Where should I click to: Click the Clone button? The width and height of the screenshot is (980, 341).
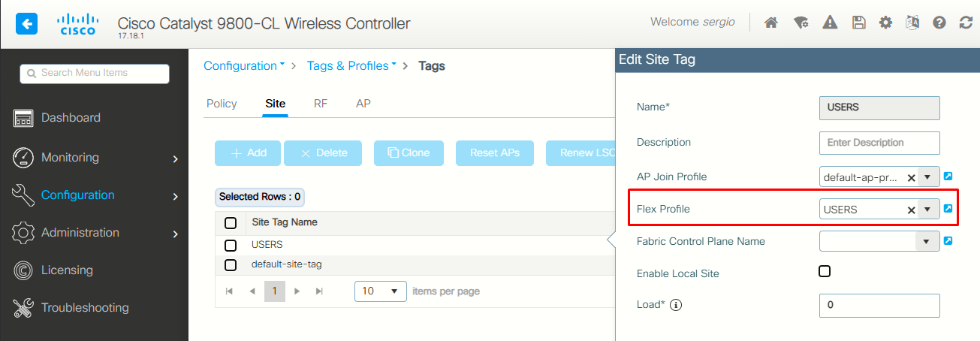pos(409,153)
